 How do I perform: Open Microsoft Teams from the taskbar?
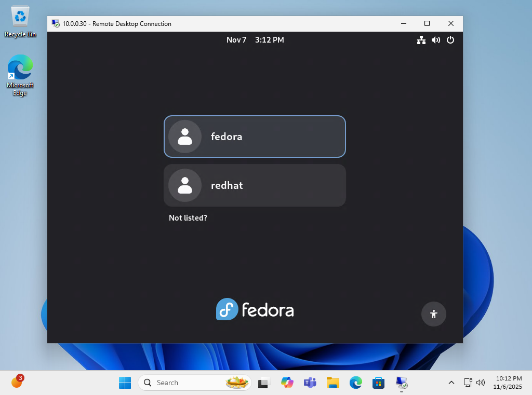[310, 383]
